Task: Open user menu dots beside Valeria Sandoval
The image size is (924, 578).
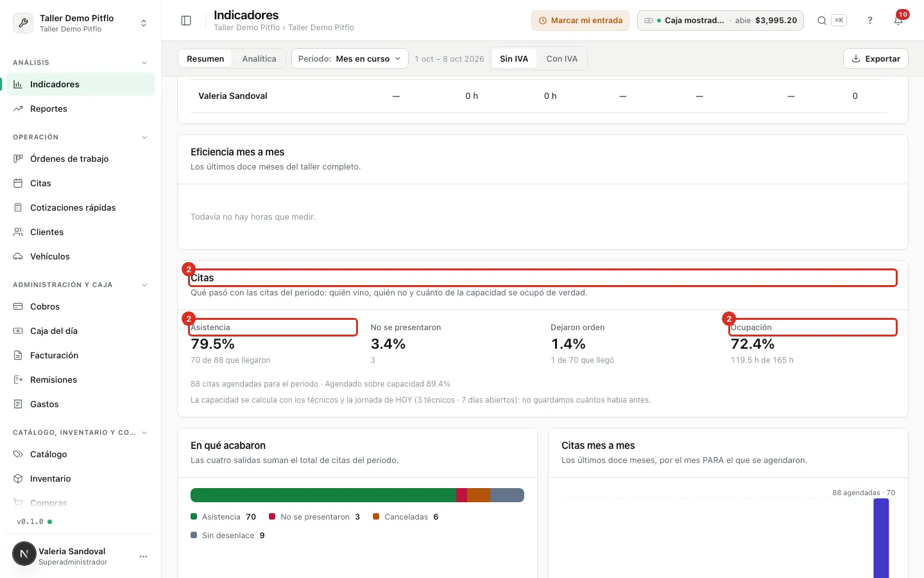Action: click(x=143, y=556)
